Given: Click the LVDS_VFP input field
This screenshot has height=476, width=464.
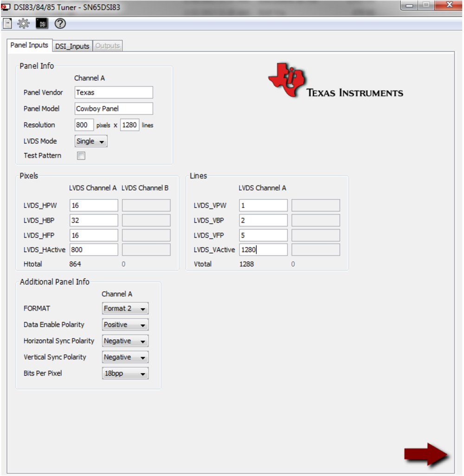Looking at the screenshot, I should click(263, 235).
